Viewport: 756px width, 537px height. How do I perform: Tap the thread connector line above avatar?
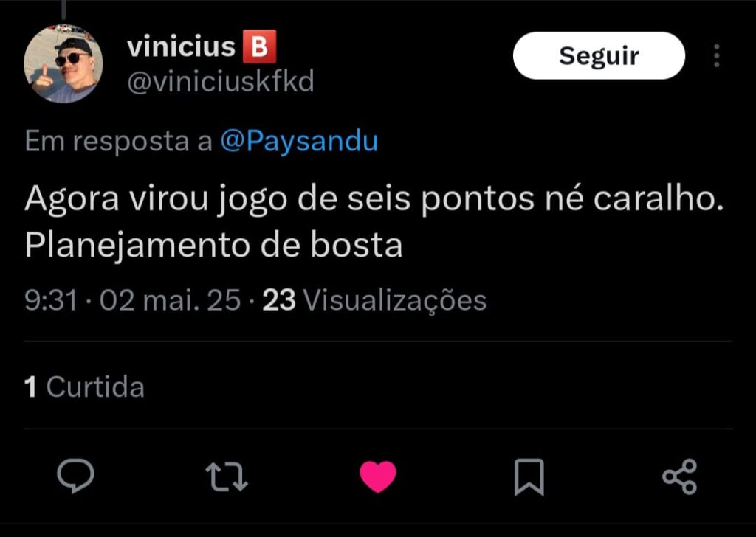pos(63,10)
